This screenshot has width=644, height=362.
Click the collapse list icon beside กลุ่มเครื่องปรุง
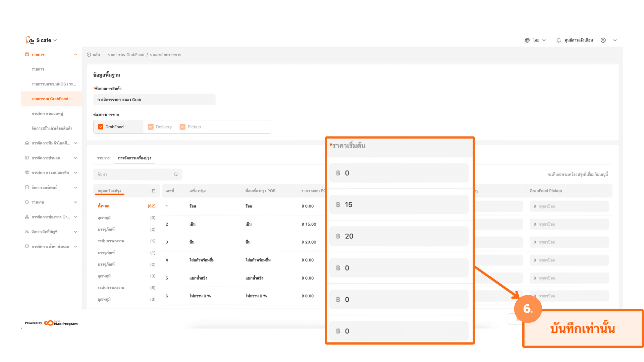tap(153, 191)
